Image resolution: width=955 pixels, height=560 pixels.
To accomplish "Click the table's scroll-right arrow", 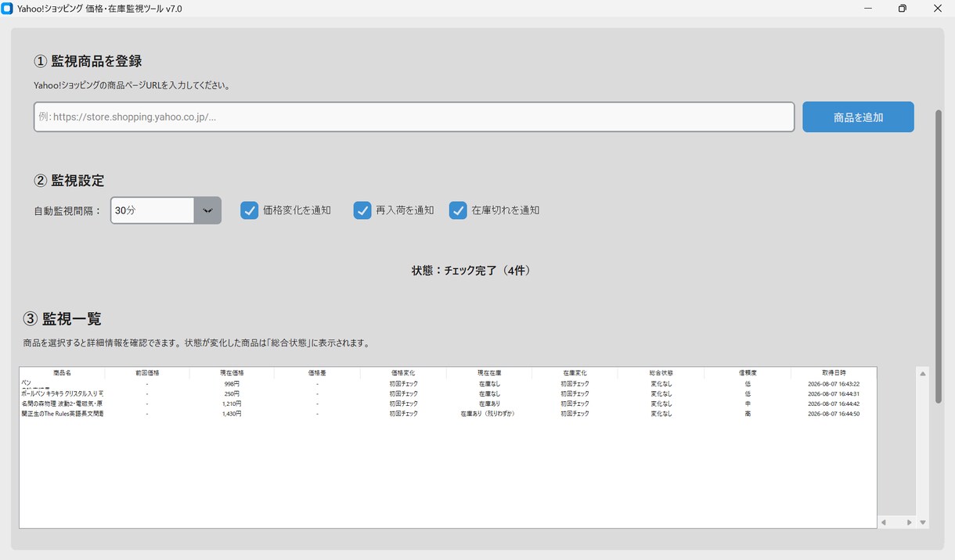I will click(x=909, y=522).
